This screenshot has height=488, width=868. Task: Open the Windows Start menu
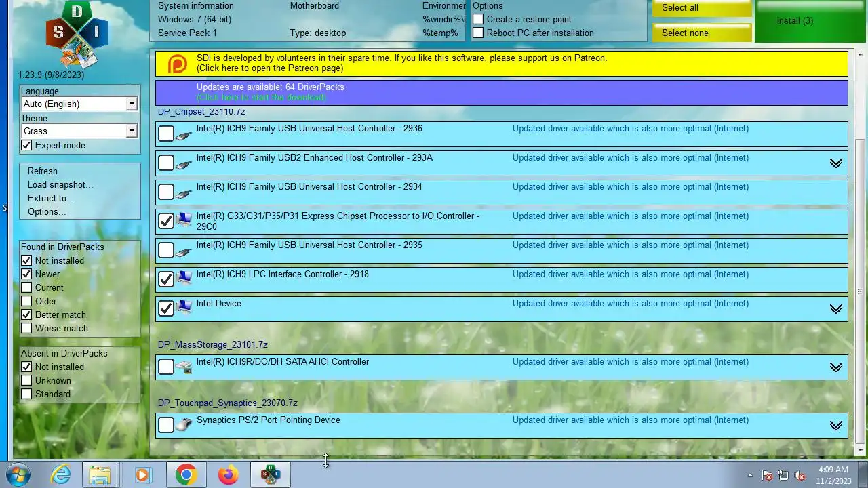[x=18, y=474]
